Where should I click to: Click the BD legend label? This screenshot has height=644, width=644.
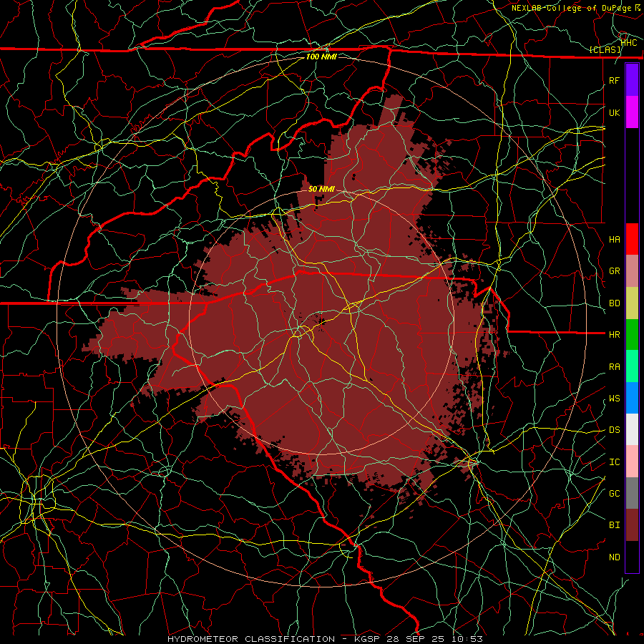tap(615, 303)
